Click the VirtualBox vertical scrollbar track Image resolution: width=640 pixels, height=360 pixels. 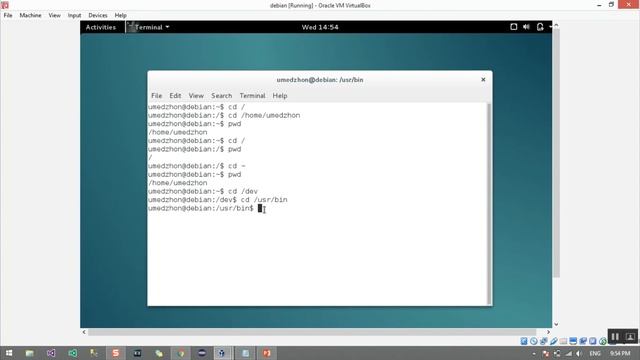[x=556, y=153]
